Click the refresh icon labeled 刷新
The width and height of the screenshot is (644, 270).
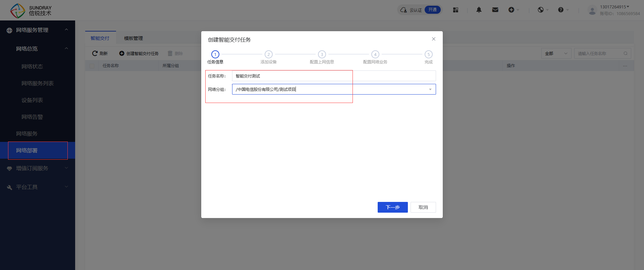[95, 53]
